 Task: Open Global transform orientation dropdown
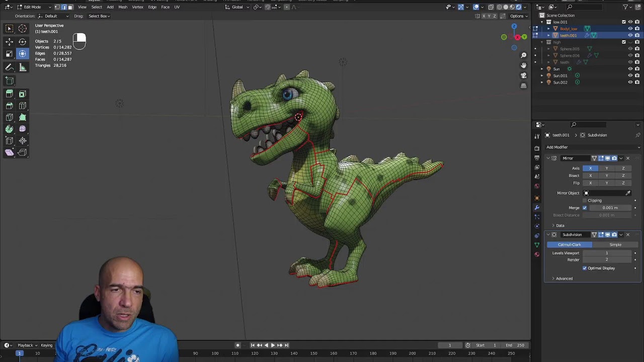[x=237, y=7]
